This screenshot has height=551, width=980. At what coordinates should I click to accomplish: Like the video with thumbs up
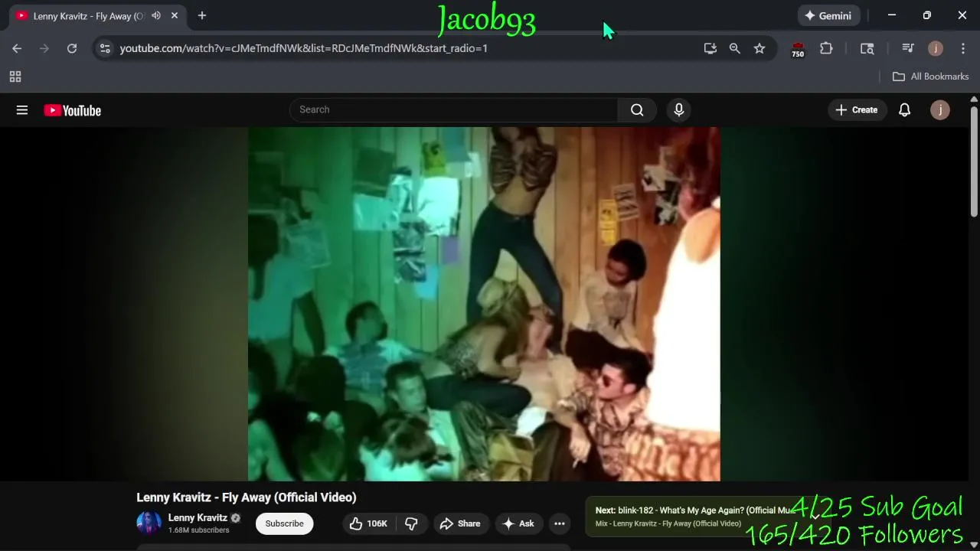click(368, 523)
